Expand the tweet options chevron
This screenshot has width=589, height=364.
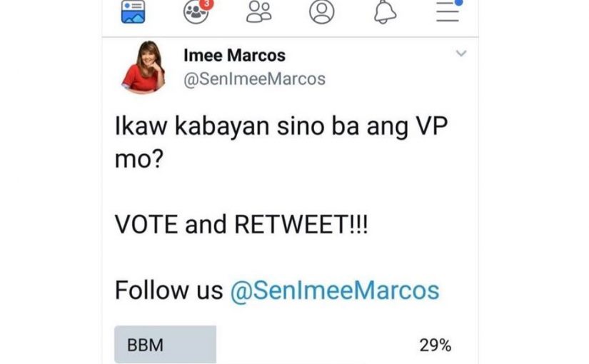(461, 54)
